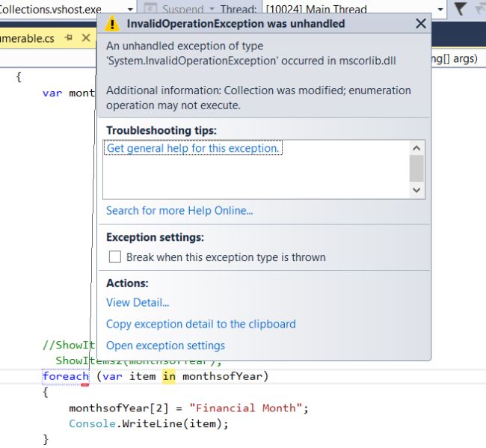Copy exception detail to the clipboard

point(200,325)
